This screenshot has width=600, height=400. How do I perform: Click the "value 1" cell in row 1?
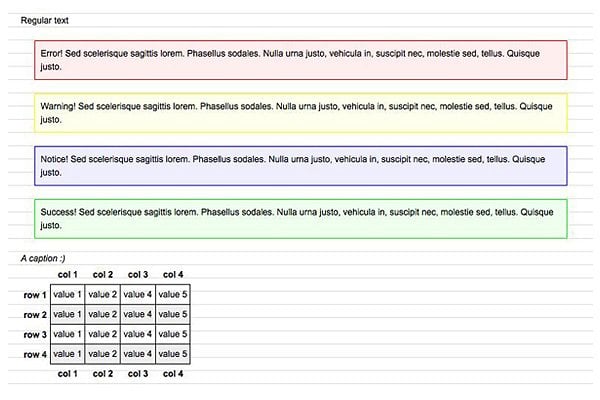coord(68,295)
